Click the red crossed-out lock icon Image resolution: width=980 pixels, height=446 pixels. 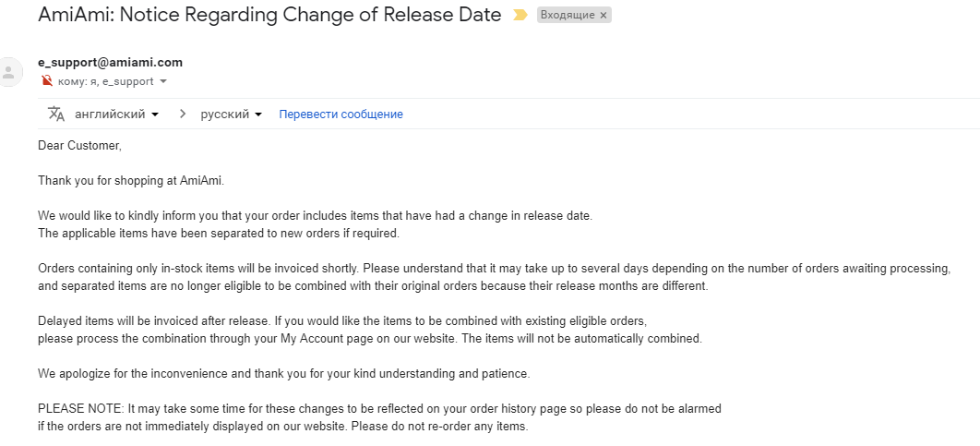tap(47, 81)
